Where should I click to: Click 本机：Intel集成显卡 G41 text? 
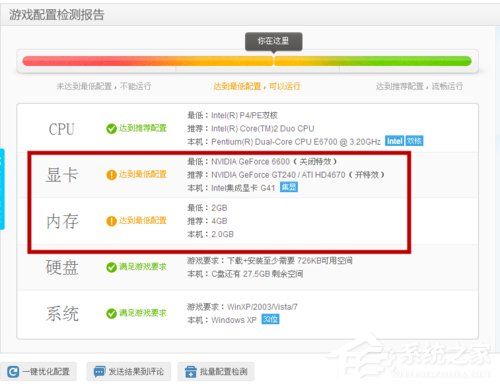(x=231, y=188)
